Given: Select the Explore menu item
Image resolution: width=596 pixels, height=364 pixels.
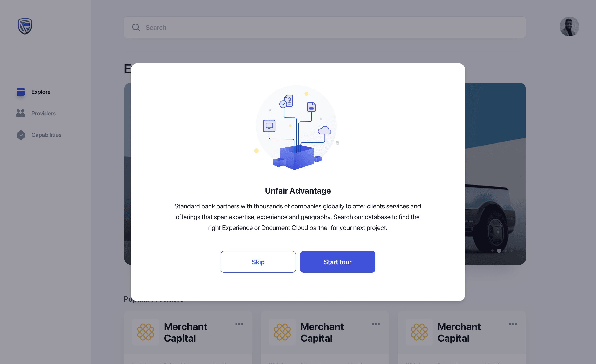Looking at the screenshot, I should coord(41,92).
